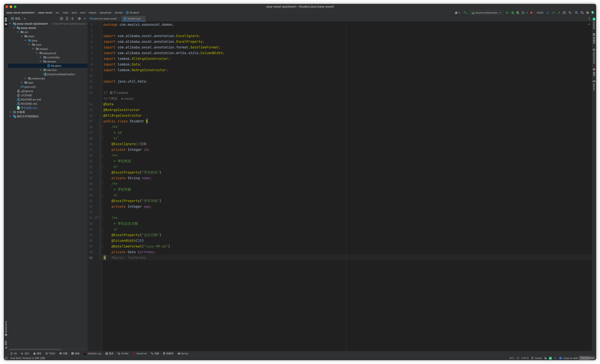This screenshot has height=364, width=600.
Task: Expand all in project tree toolbar
Action: (x=67, y=19)
